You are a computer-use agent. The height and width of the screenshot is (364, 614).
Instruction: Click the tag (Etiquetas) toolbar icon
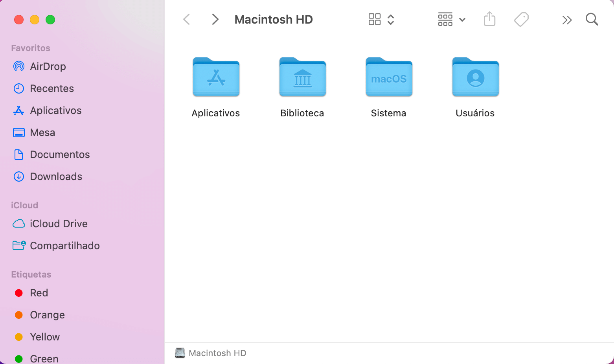pyautogui.click(x=521, y=19)
